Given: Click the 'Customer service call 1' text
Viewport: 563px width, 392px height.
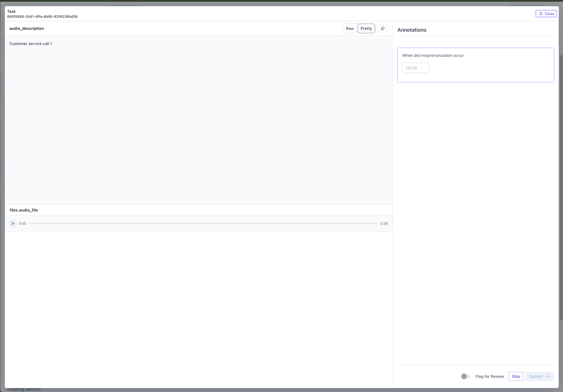Looking at the screenshot, I should (30, 44).
